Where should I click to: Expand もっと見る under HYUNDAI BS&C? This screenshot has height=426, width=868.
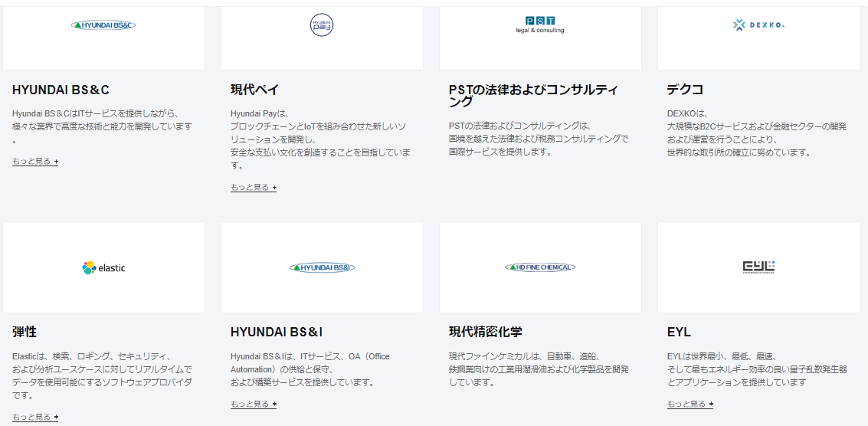(35, 162)
